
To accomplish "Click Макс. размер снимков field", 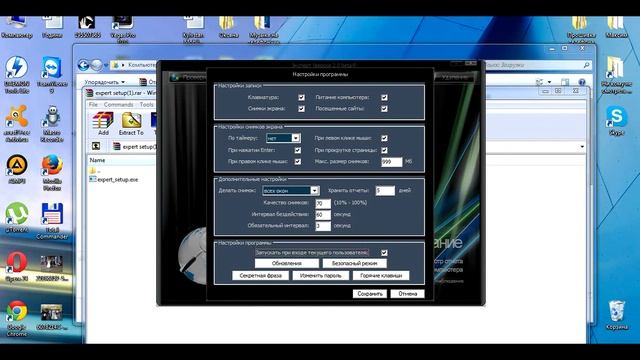I will pos(391,162).
